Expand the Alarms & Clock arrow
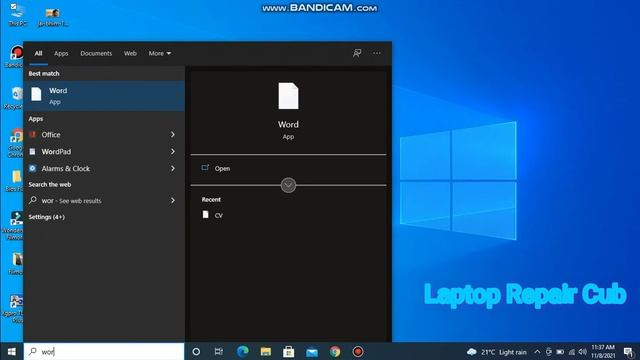The height and width of the screenshot is (360, 640). (173, 168)
